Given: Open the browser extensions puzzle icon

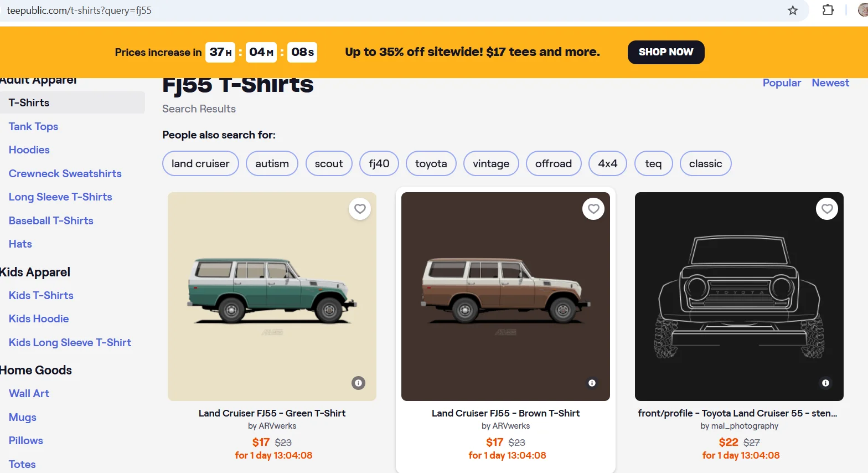Looking at the screenshot, I should [828, 10].
